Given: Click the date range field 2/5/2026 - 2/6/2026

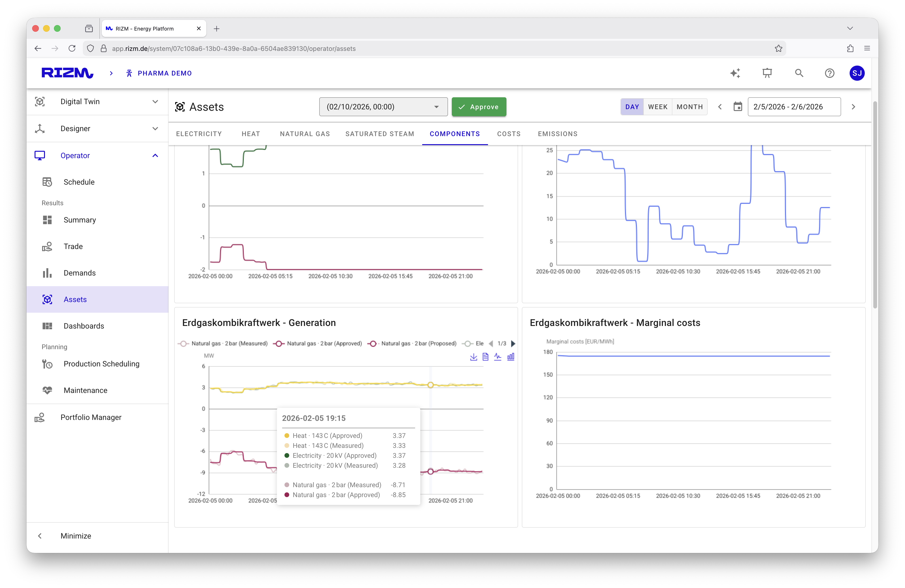Looking at the screenshot, I should 794,107.
